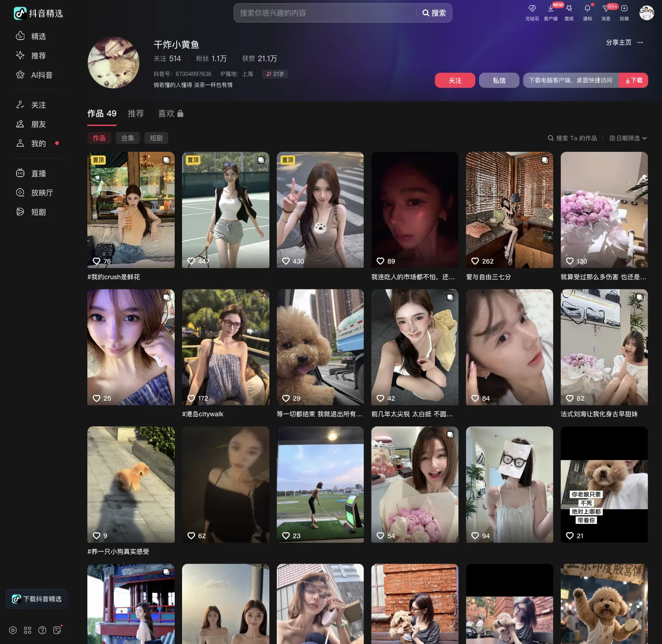The width and height of the screenshot is (662, 644).
Task: Click 分享主页 share profile
Action: [x=618, y=42]
